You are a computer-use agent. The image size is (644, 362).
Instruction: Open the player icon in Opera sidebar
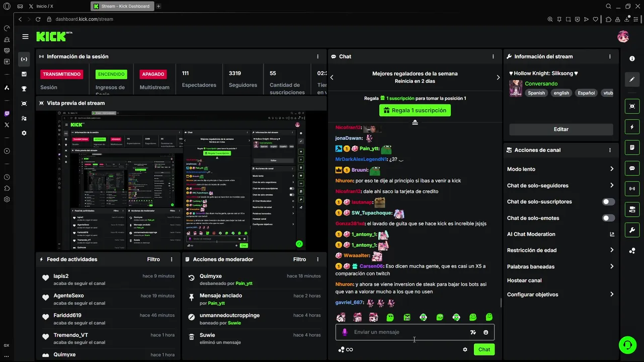pos(7,151)
